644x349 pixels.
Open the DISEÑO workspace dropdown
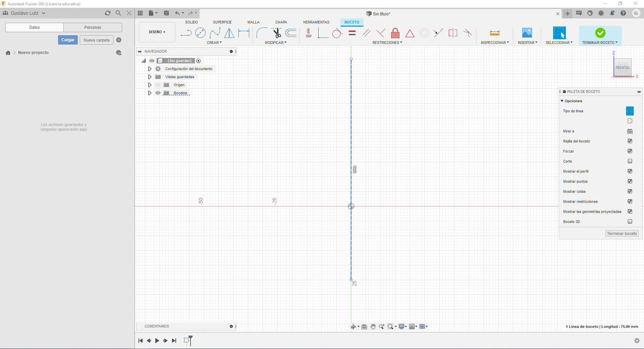point(157,32)
